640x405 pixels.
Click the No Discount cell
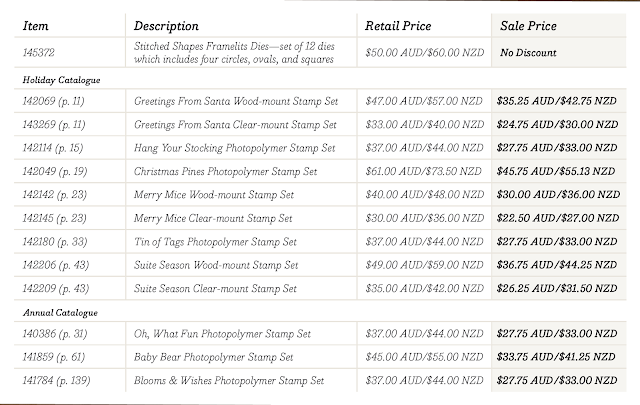[x=528, y=53]
